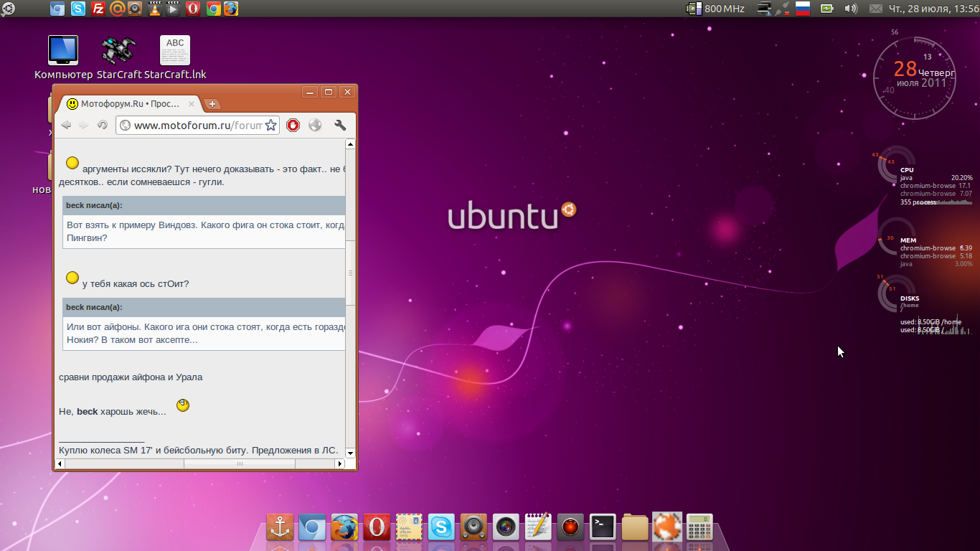
Task: Launch FileZilla from the top panel
Action: tap(97, 9)
